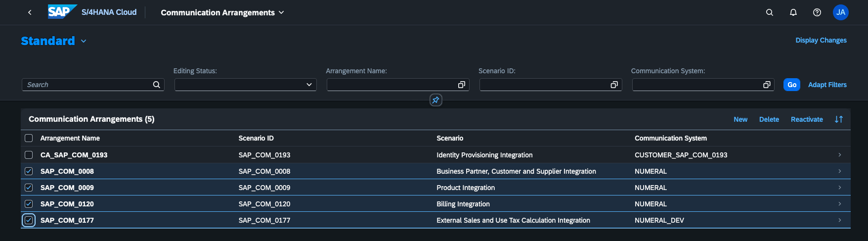This screenshot has width=868, height=241.
Task: Click the SAP_COM_0009 arrangement name
Action: [x=67, y=188]
